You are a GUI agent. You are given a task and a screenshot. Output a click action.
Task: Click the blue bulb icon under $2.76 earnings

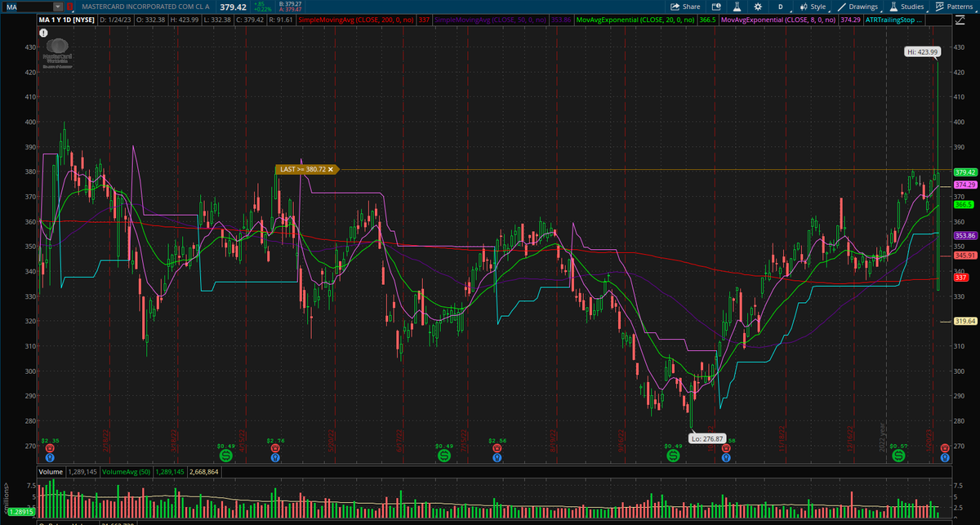point(276,457)
